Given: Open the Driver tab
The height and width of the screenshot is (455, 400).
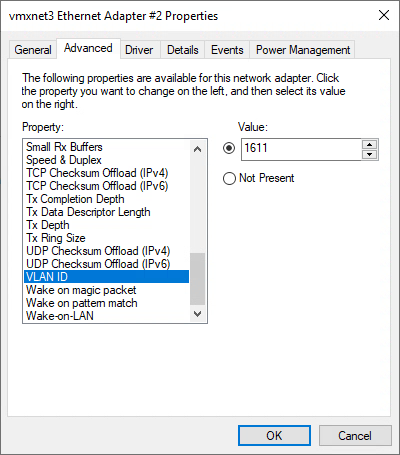Looking at the screenshot, I should [139, 50].
